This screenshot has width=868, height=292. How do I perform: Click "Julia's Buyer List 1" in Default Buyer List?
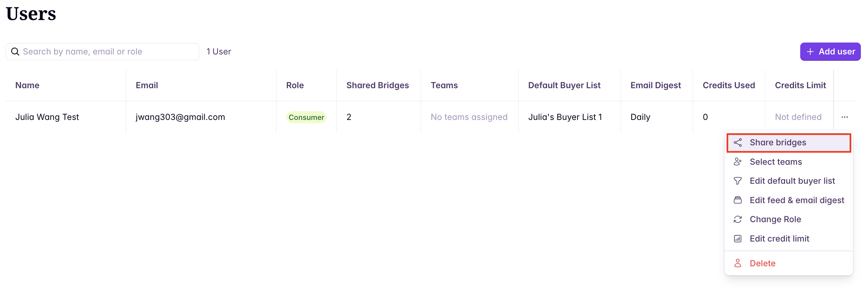click(565, 117)
